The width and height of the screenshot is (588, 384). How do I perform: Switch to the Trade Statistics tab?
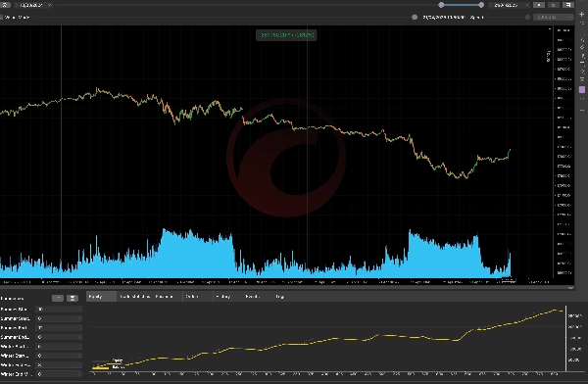click(x=135, y=297)
